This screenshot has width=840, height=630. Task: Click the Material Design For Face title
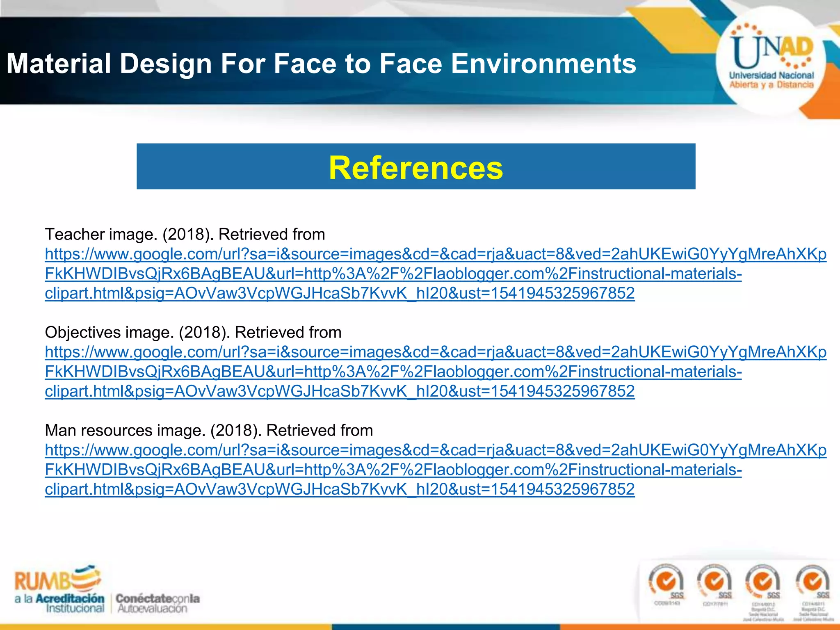[x=321, y=64]
